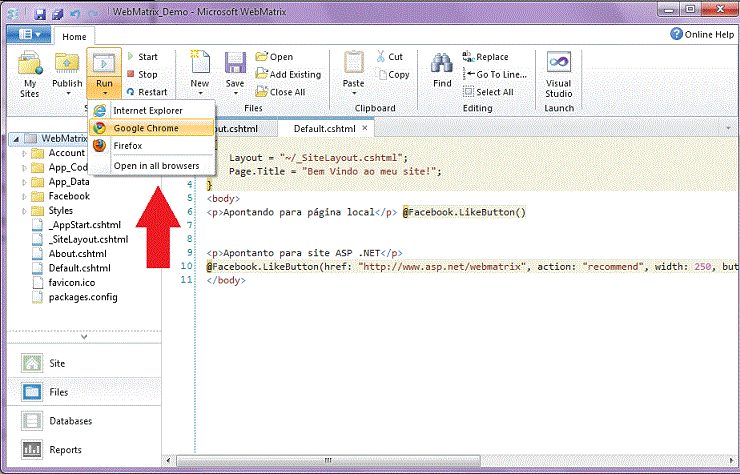Click the Save All icon in title bar
Viewport: 740px width, 474px height.
coord(58,13)
